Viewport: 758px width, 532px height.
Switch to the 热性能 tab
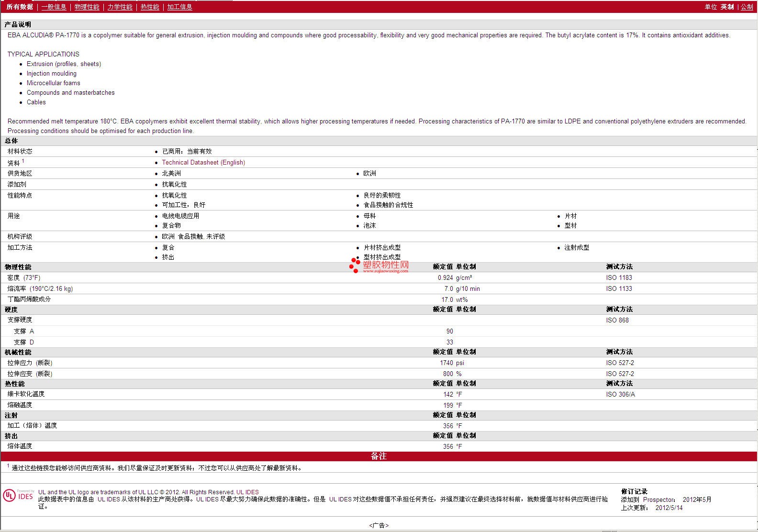(150, 7)
